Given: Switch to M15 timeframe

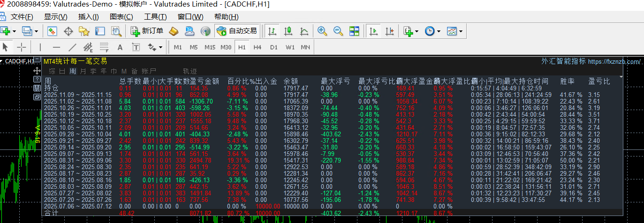Looking at the screenshot, I should coord(210,47).
